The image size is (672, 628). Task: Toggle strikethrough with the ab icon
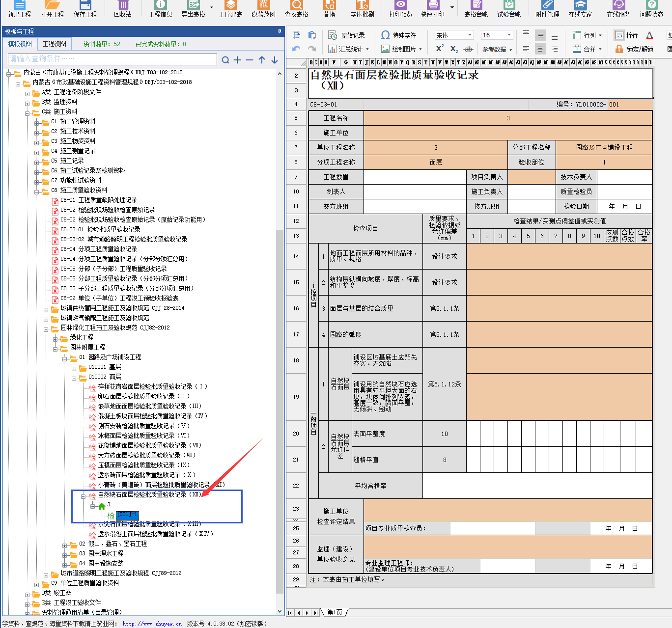click(x=469, y=49)
